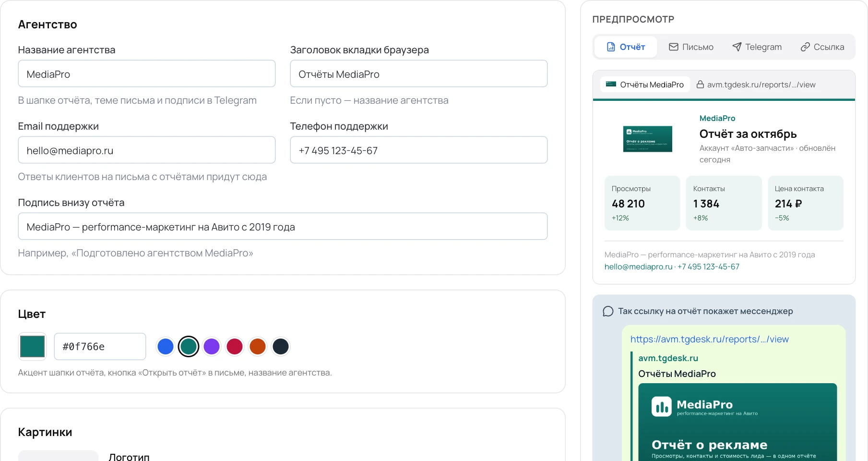
Task: Click the hello@mediapro.ru link in the preview footer
Action: click(x=638, y=267)
